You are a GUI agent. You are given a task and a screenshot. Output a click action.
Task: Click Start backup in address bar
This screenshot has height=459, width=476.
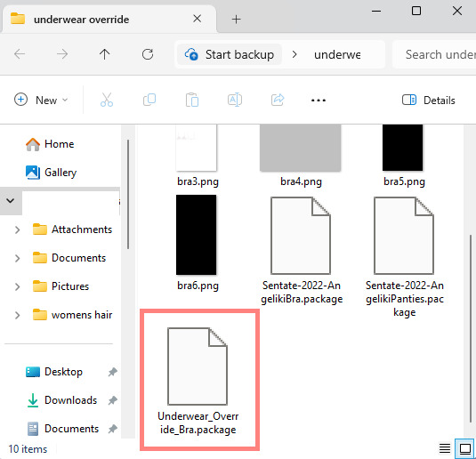[230, 54]
